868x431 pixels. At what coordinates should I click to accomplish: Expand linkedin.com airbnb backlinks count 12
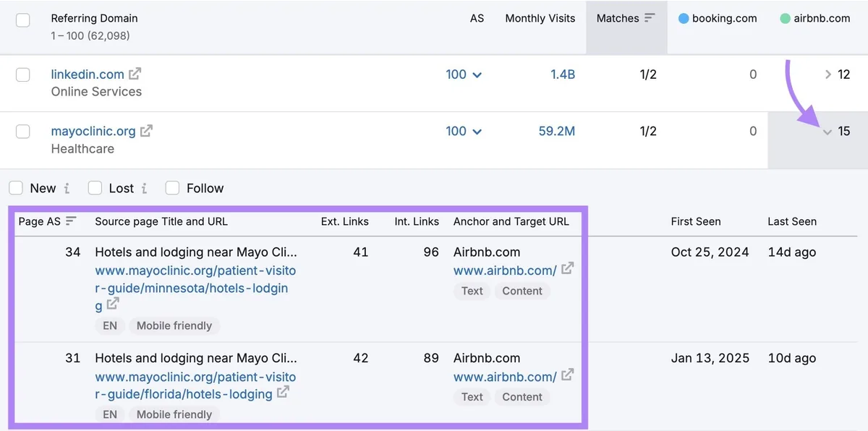click(x=837, y=74)
